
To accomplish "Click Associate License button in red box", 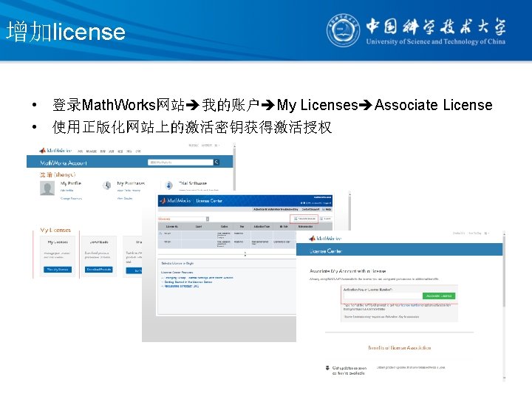I will tap(304, 219).
